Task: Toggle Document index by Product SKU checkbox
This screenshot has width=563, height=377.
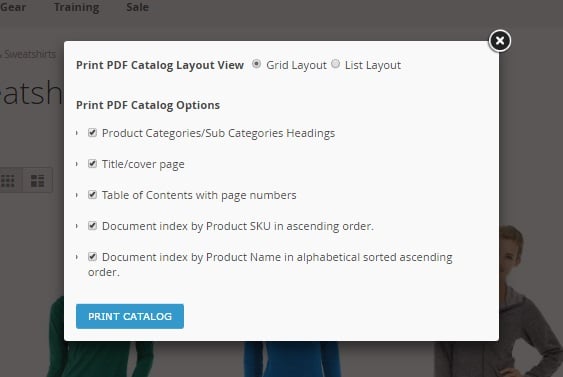Action: click(x=92, y=225)
